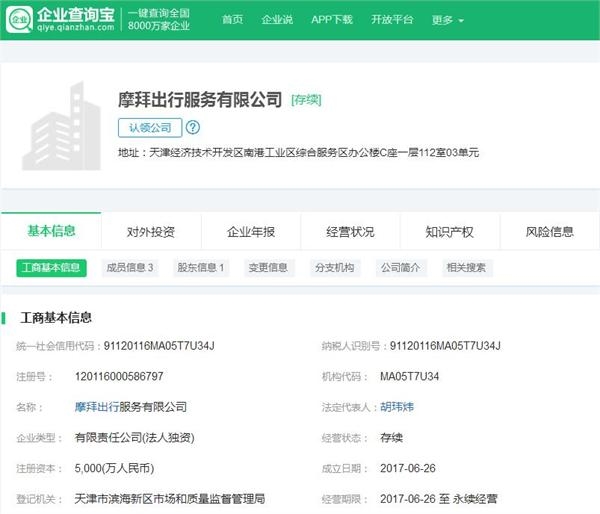The height and width of the screenshot is (514, 600).
Task: Click the 企业查询宝 logo icon
Action: tap(20, 20)
